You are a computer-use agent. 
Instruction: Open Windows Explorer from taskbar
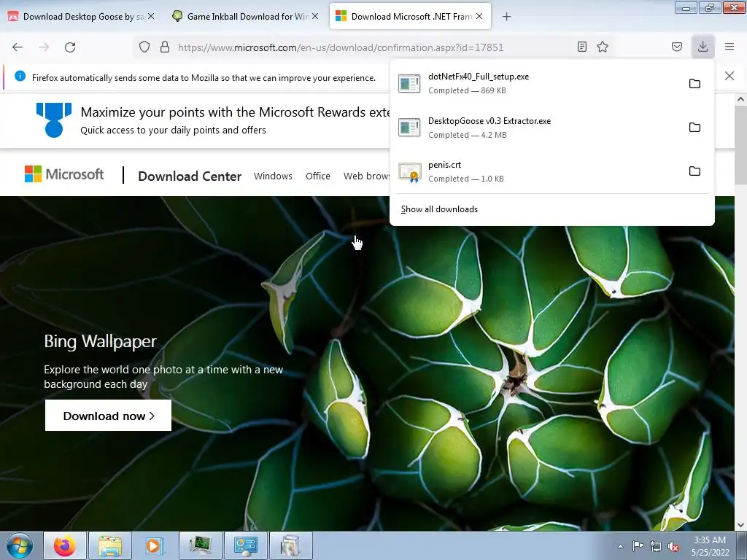pos(110,545)
